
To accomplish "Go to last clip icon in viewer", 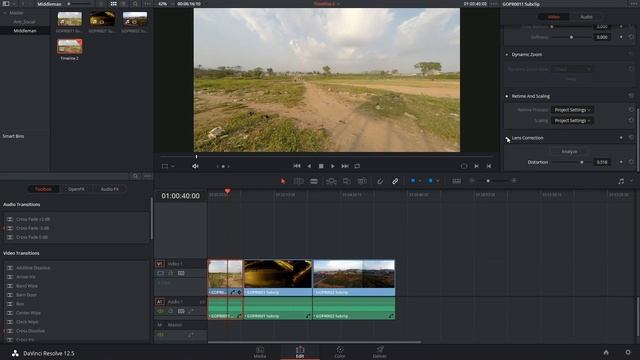I will (x=489, y=166).
